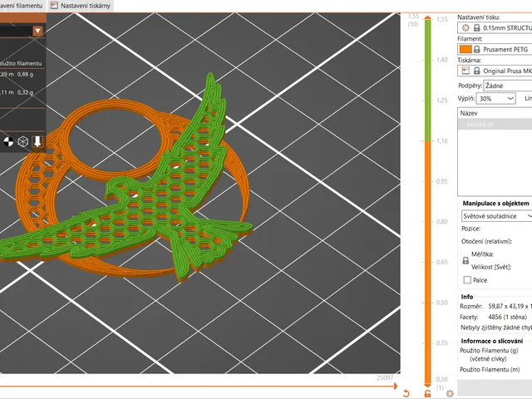
Task: Toggle the layer slider lock icon
Action: pos(428,393)
